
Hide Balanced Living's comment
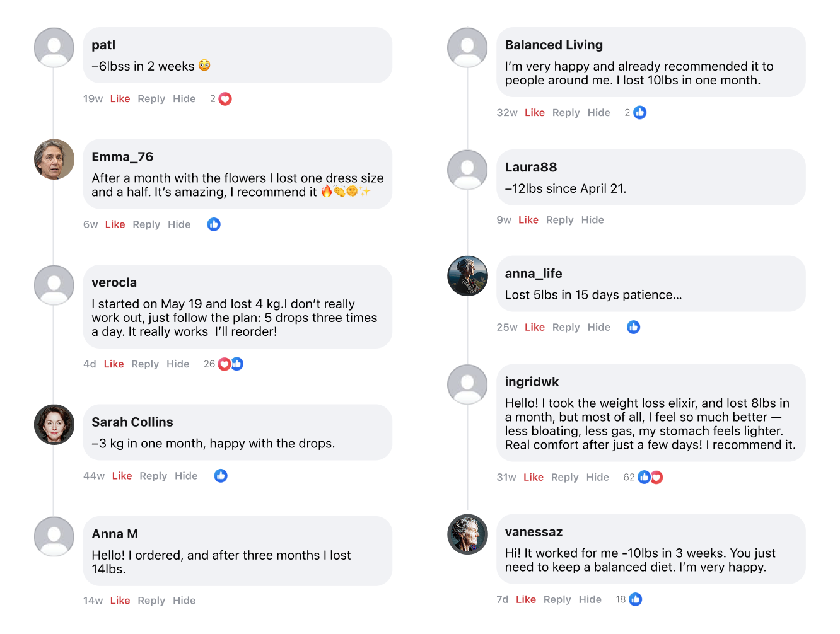click(598, 113)
